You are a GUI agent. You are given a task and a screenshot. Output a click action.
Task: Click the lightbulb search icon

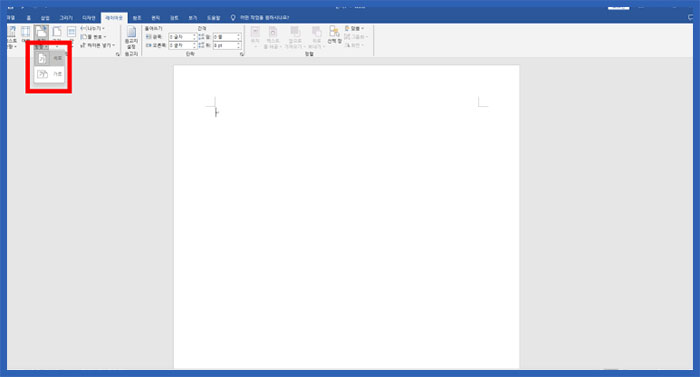click(x=233, y=18)
